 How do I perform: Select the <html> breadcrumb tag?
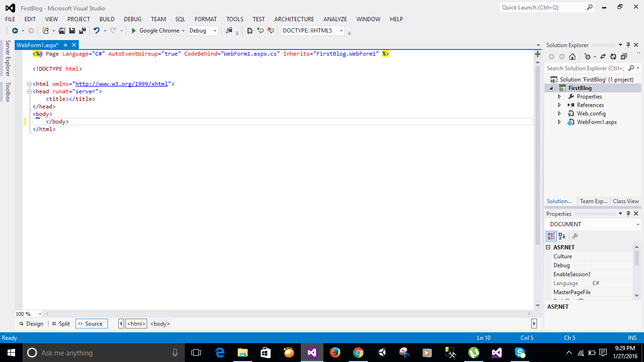[x=136, y=324]
